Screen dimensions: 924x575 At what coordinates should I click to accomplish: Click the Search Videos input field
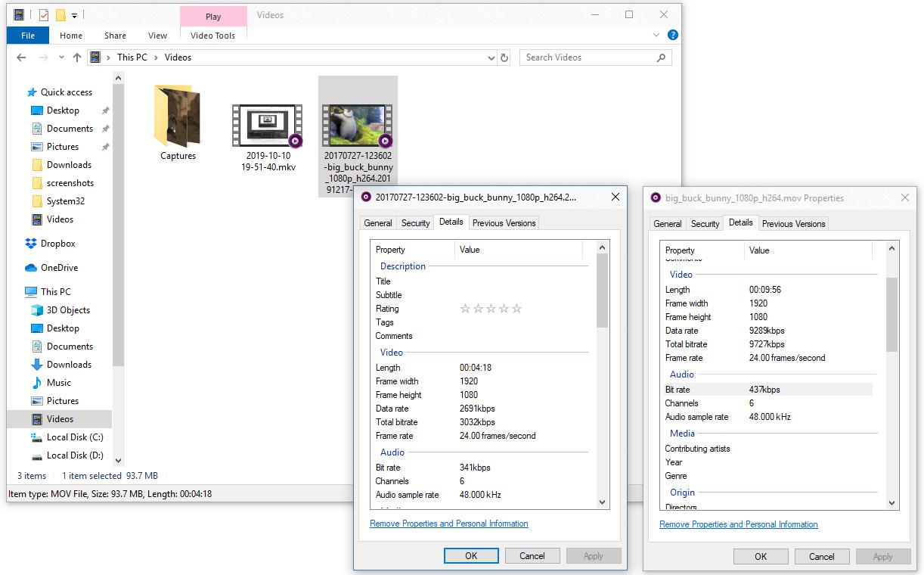click(x=586, y=57)
